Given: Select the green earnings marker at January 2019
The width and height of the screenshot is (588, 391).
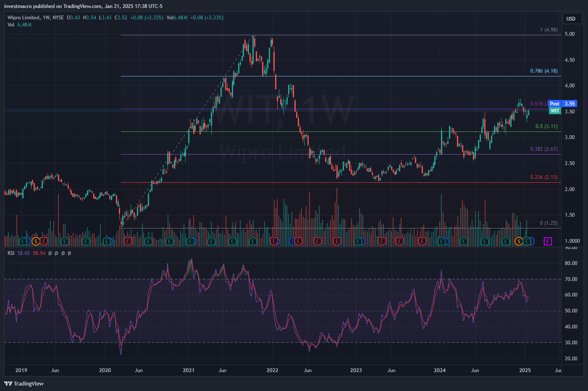Looking at the screenshot, I should pos(23,241).
